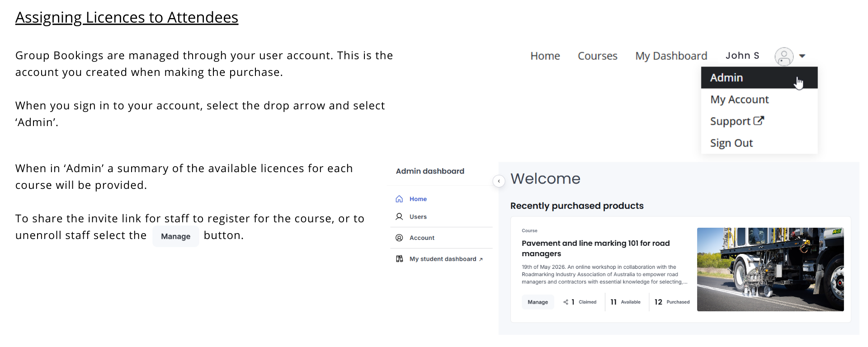Click the student dashboard book icon
This screenshot has width=868, height=347.
coord(399,259)
